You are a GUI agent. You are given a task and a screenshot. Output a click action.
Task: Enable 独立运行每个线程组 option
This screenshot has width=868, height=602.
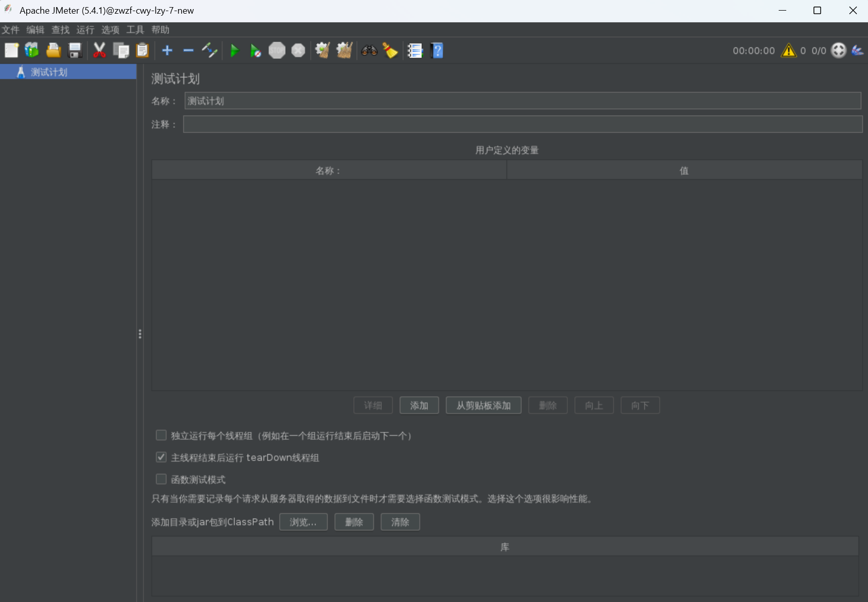161,435
